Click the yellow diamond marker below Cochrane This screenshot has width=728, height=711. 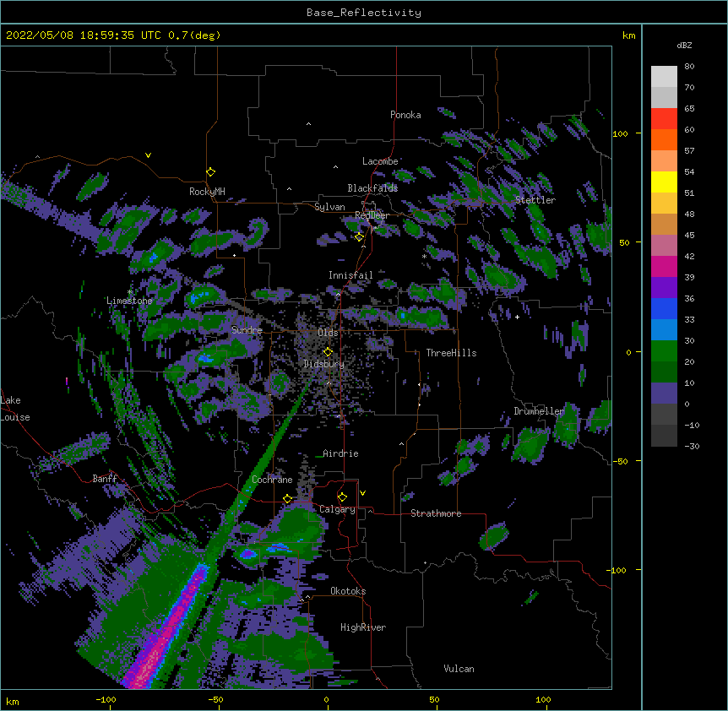tap(287, 498)
